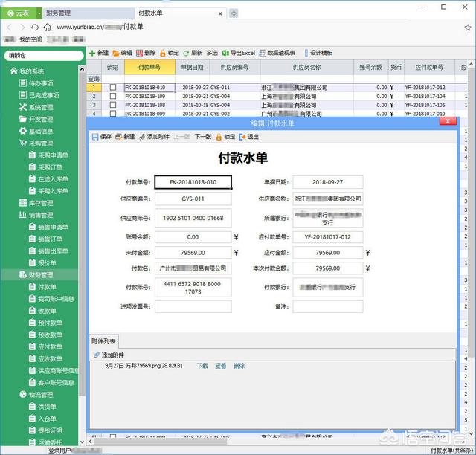Viewport: 476px width, 455px height.
Task: Click 多选 in the main toolbar
Action: pyautogui.click(x=212, y=53)
